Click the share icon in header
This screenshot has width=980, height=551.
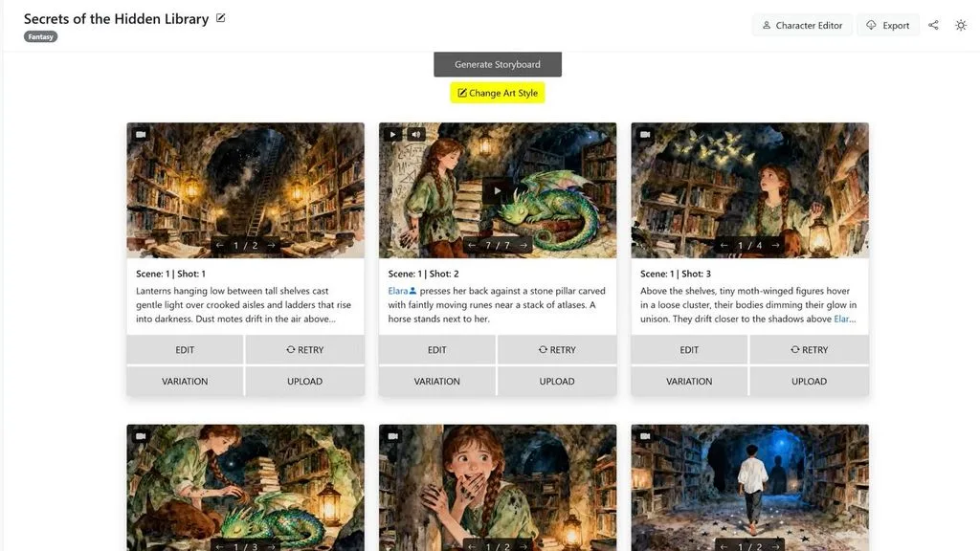coord(933,25)
